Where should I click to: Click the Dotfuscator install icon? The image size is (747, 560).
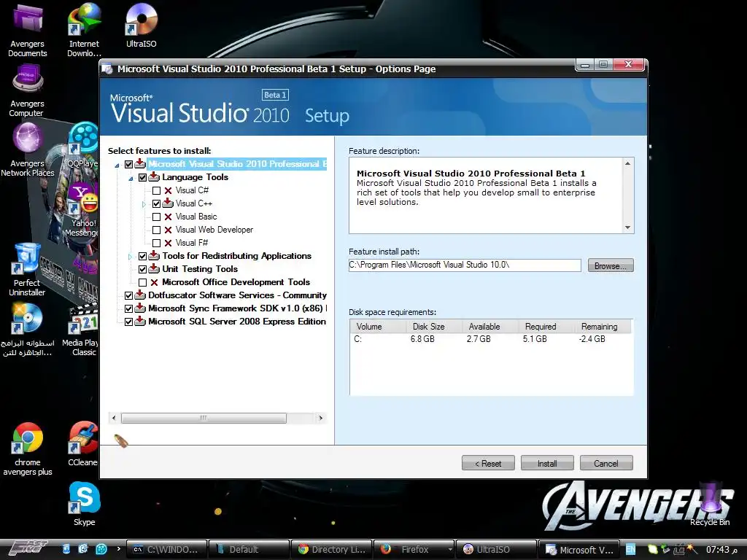pyautogui.click(x=140, y=295)
